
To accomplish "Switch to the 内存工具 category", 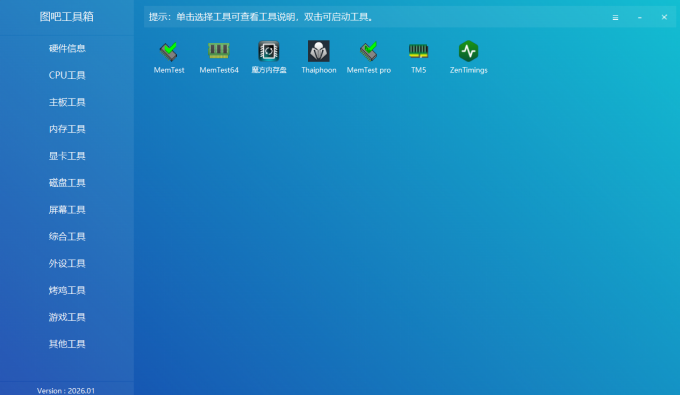I will point(67,129).
